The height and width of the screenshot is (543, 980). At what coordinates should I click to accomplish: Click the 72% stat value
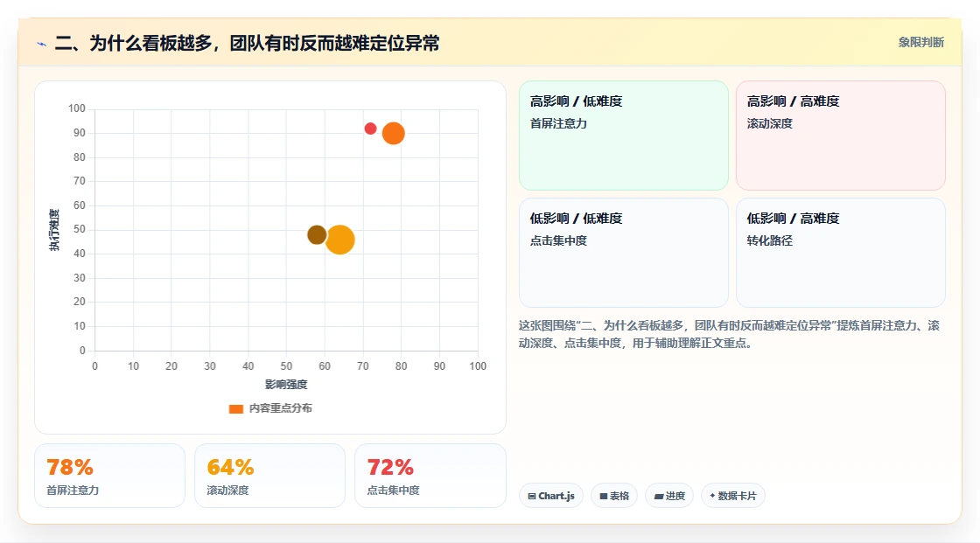[390, 468]
